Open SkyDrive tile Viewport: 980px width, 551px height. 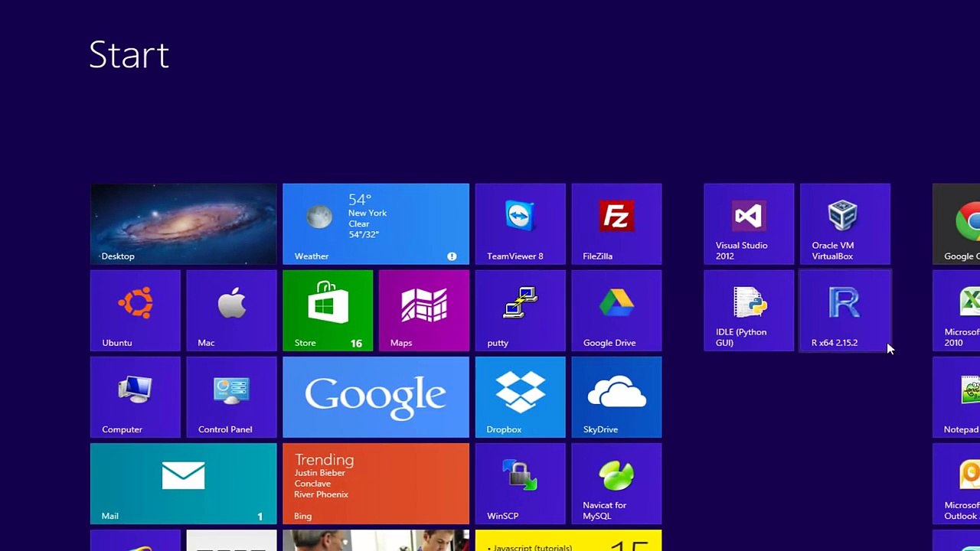coord(616,397)
